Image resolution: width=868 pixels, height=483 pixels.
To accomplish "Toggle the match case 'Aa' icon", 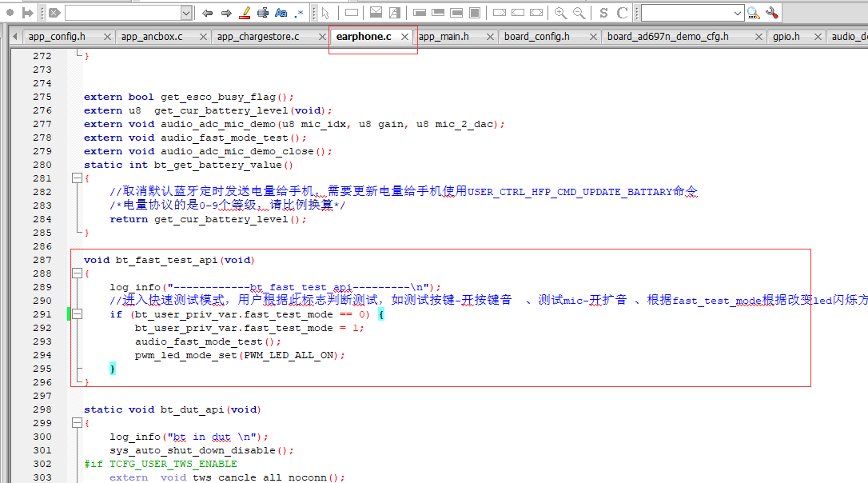I will click(x=281, y=13).
